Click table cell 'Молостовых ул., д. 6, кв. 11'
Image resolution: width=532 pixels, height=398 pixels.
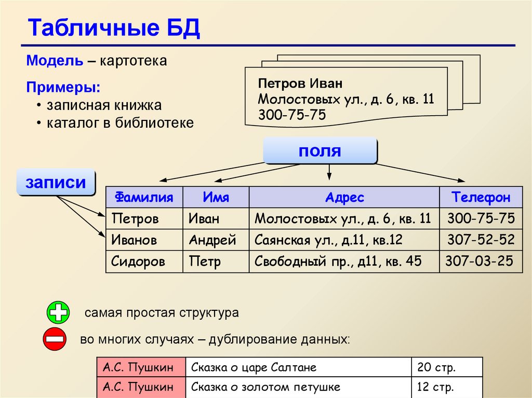tap(344, 218)
